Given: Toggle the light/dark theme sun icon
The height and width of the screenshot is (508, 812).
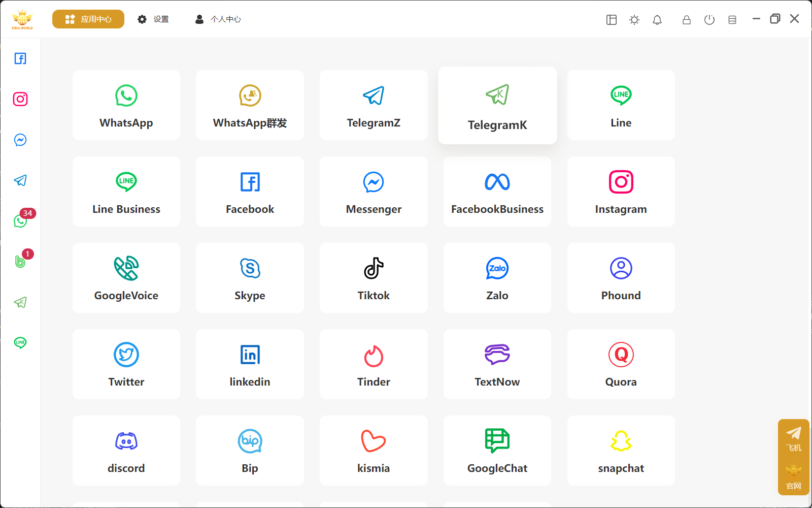Looking at the screenshot, I should point(634,20).
